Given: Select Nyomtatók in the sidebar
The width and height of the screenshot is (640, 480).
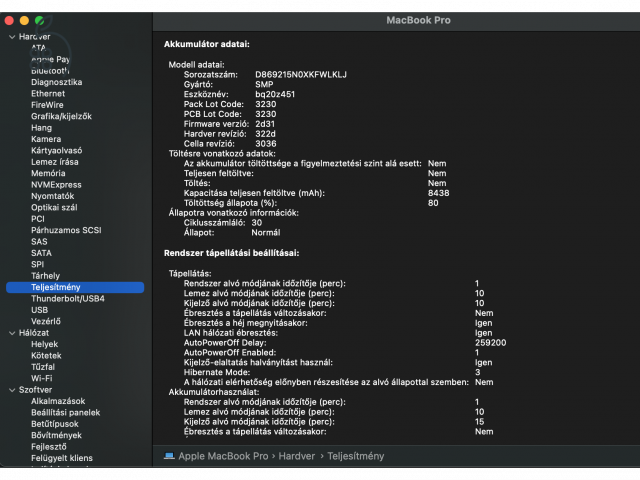Looking at the screenshot, I should point(52,196).
